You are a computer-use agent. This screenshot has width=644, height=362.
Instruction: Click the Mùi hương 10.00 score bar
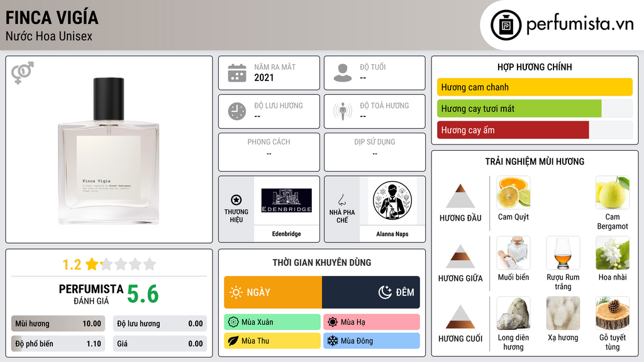click(58, 324)
